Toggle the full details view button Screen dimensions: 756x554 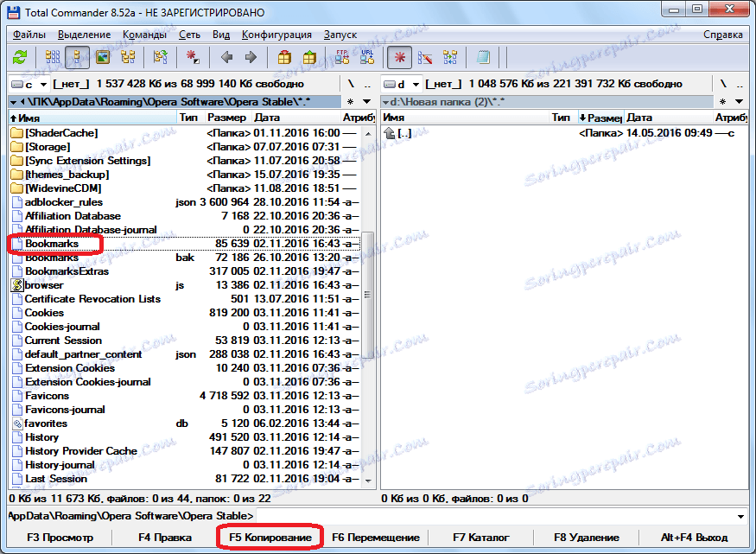point(77,58)
